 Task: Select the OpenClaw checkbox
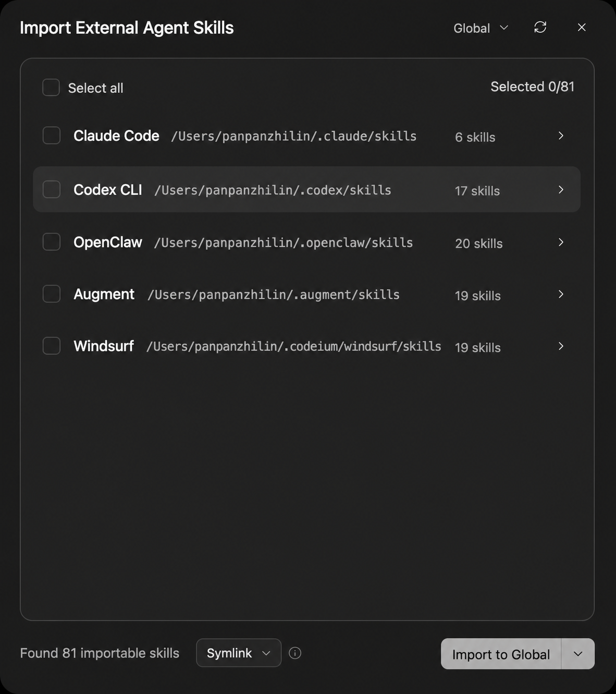click(x=52, y=241)
